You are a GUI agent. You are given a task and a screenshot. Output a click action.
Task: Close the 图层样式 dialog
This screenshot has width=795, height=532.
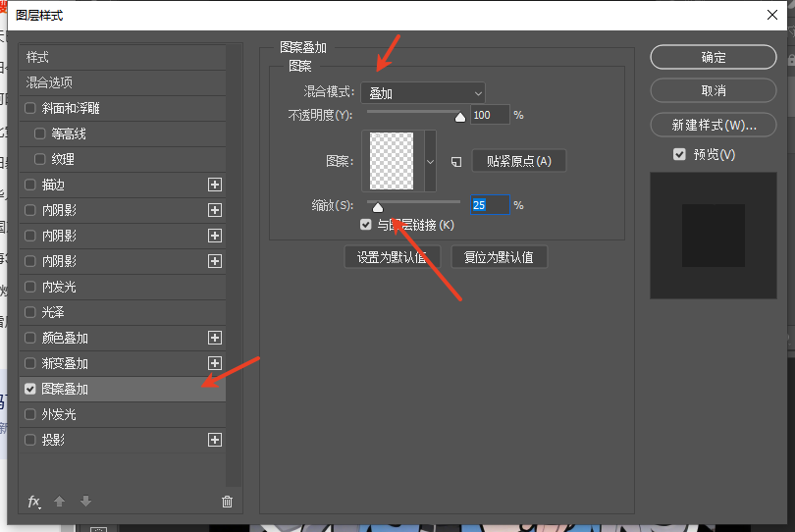point(772,15)
